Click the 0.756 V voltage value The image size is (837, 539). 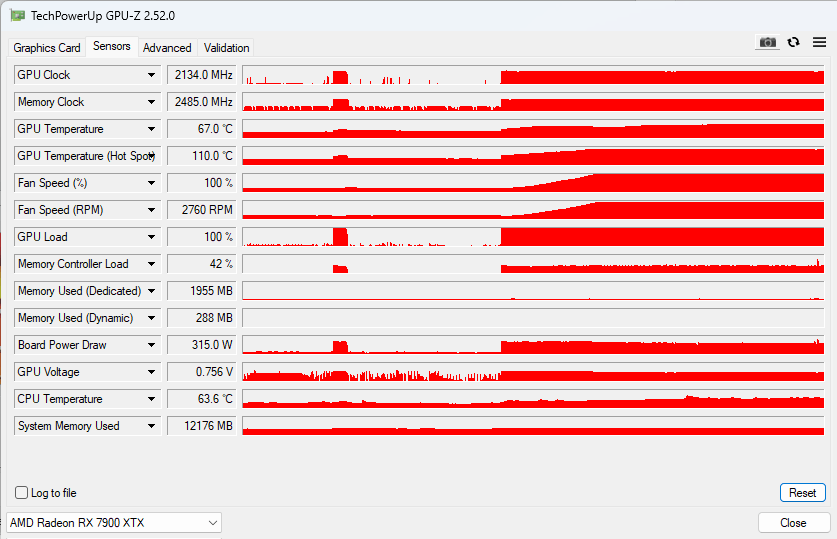pyautogui.click(x=202, y=372)
